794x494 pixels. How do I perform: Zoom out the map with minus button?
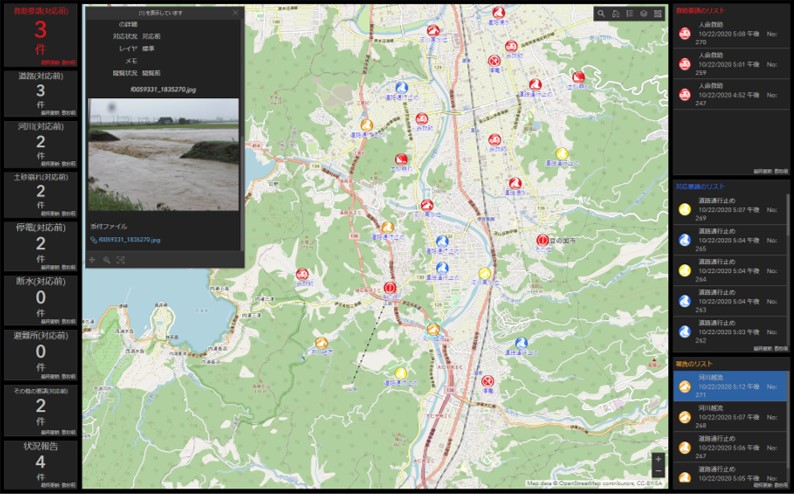point(657,471)
